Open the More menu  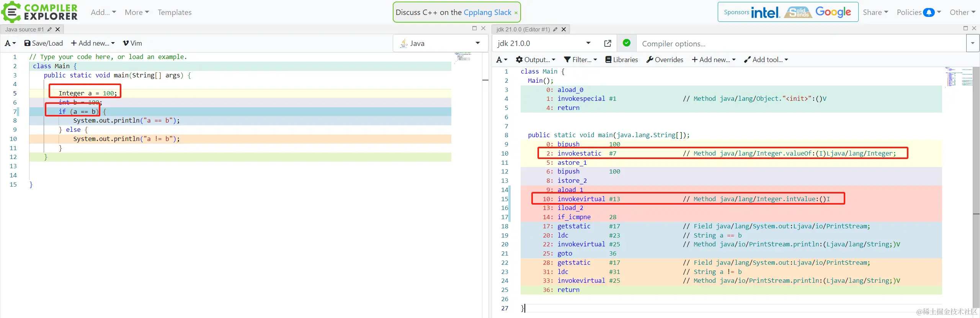pos(137,12)
